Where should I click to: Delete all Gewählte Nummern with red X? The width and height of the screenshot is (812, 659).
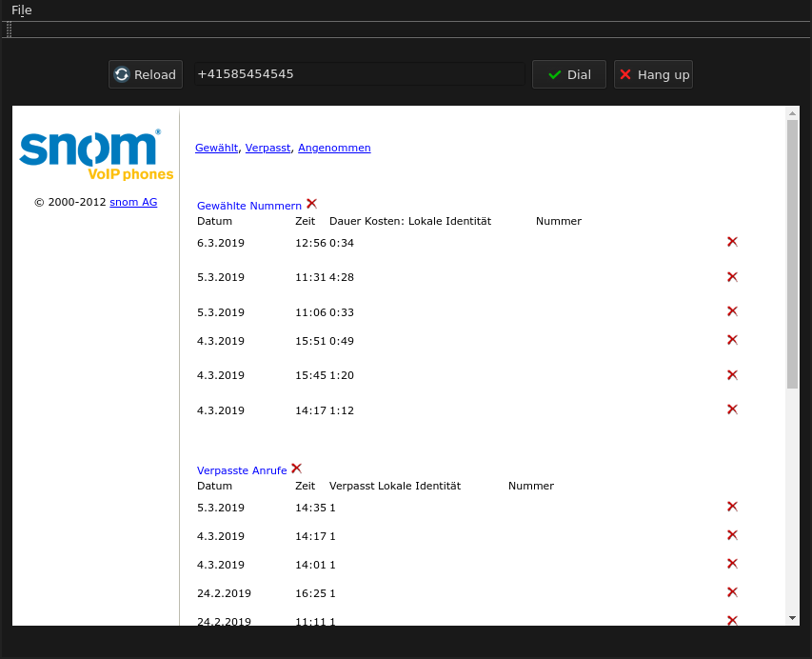coord(311,204)
